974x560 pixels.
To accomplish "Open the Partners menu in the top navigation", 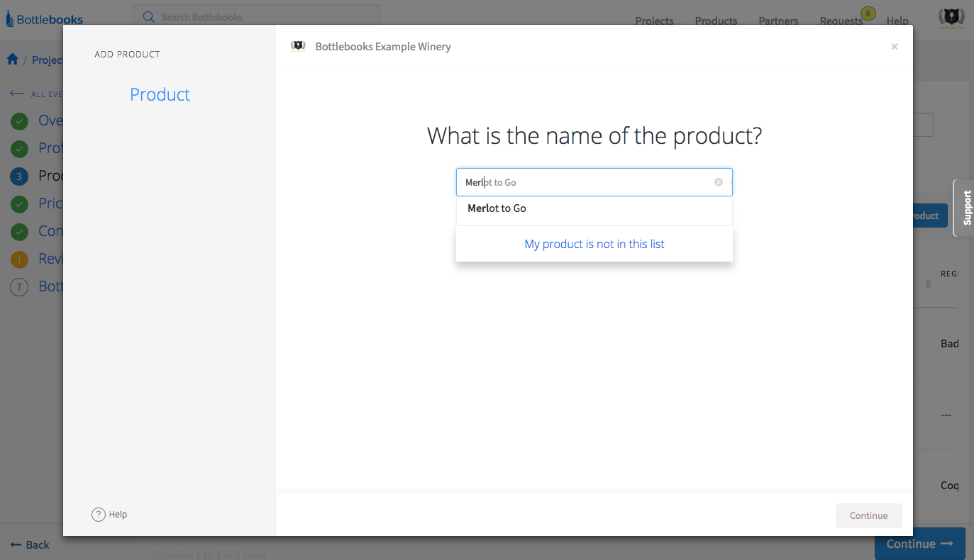I will pos(778,21).
